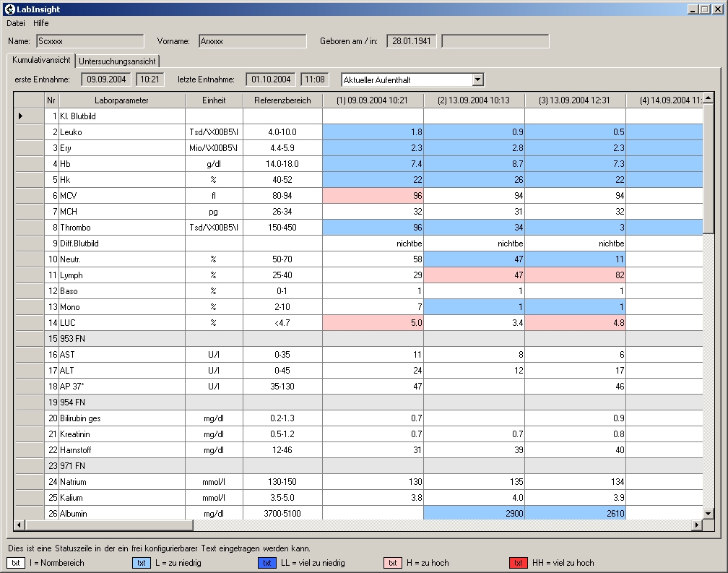Click the Laborparameter column header
Viewport: 728px width, 573px height.
(x=122, y=100)
